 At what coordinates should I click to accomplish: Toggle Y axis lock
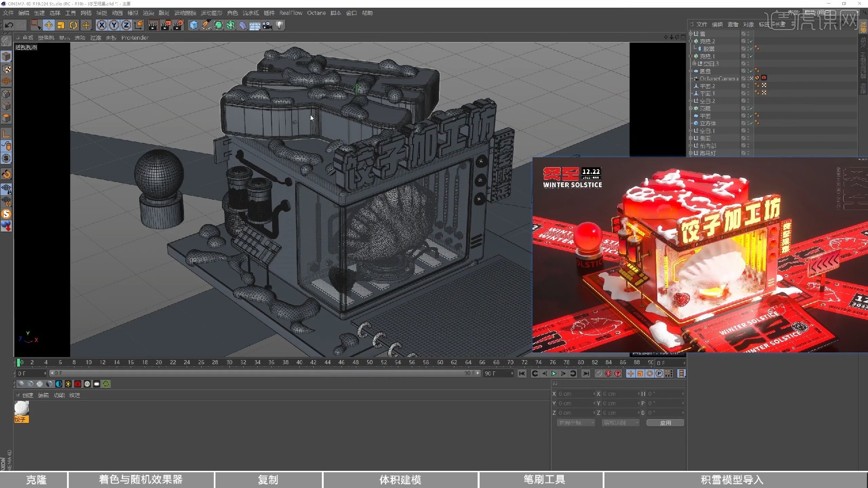tap(114, 25)
